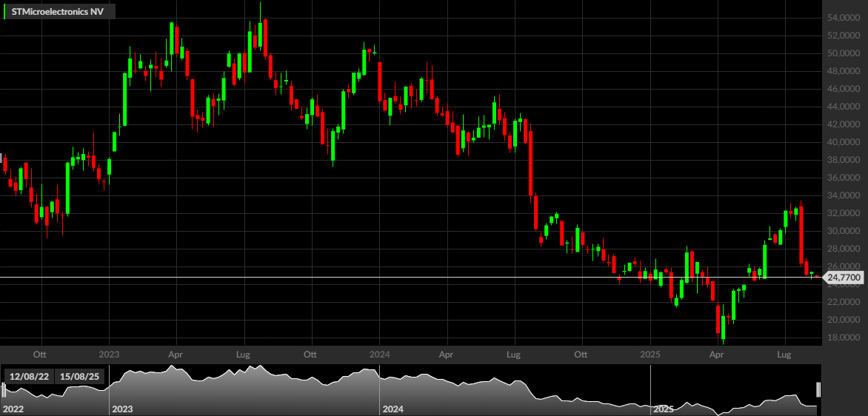The height and width of the screenshot is (416, 868).
Task: Click the first Ott label on the x-axis
Action: (39, 353)
